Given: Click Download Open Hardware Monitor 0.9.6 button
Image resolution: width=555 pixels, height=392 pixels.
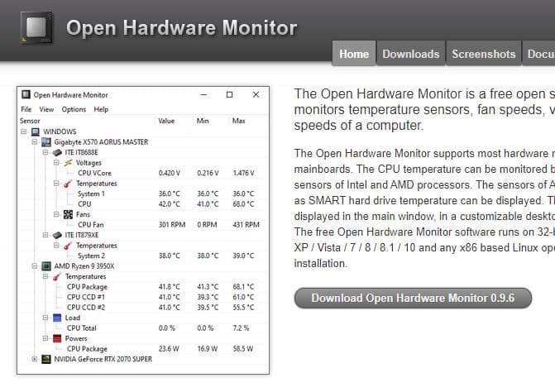Looking at the screenshot, I should click(x=412, y=298).
